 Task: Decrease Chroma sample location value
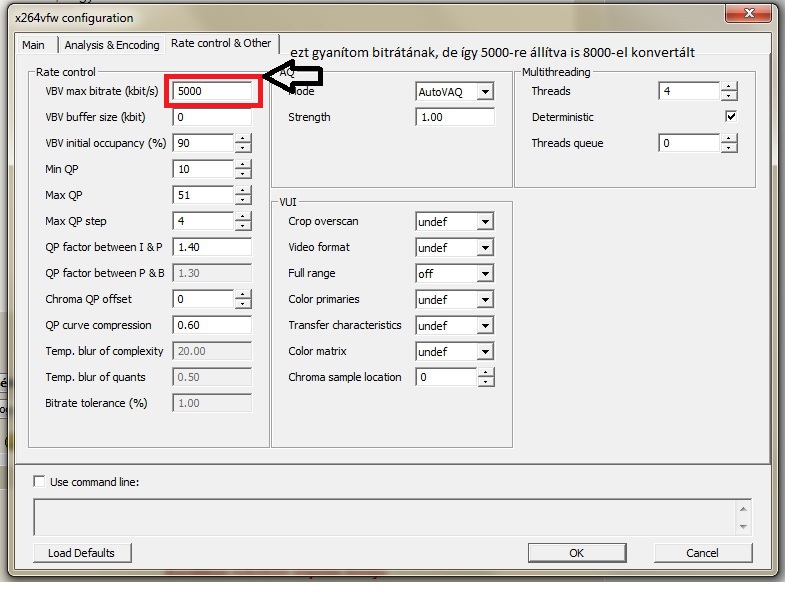486,382
